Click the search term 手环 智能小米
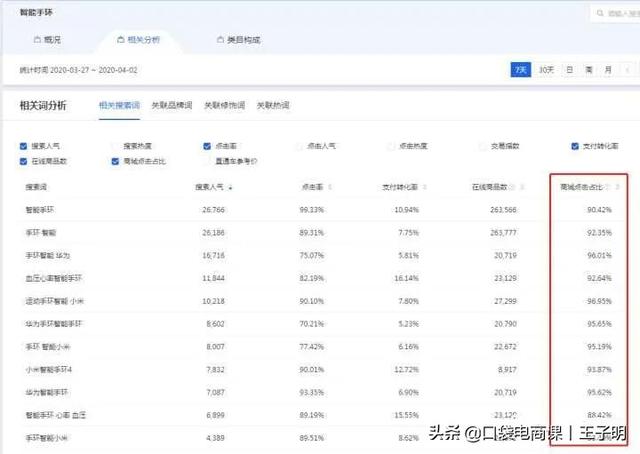Viewport: 640px width, 454px height. click(x=47, y=347)
